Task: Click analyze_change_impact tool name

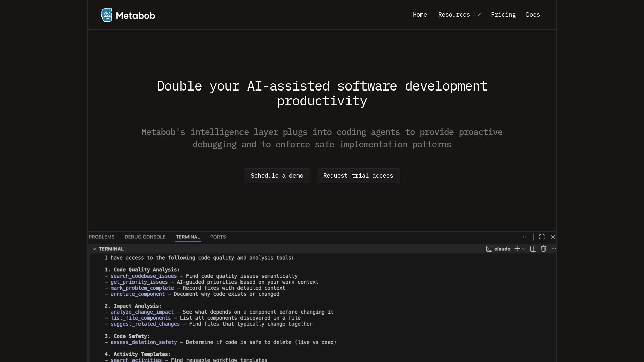Action: pos(142,312)
